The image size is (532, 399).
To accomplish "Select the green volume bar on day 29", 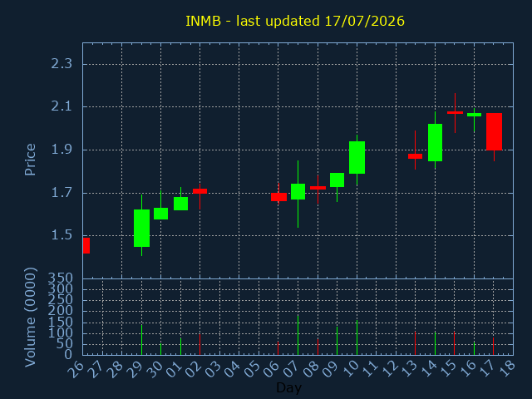I will [141, 340].
